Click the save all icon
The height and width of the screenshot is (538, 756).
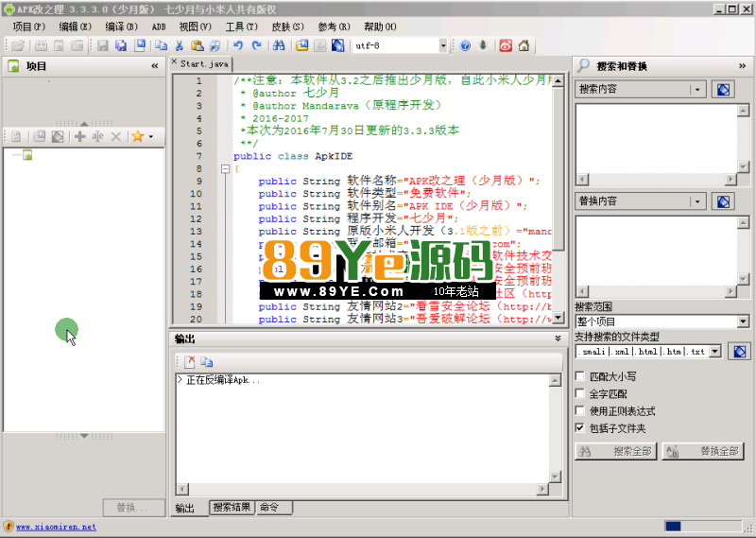point(121,45)
